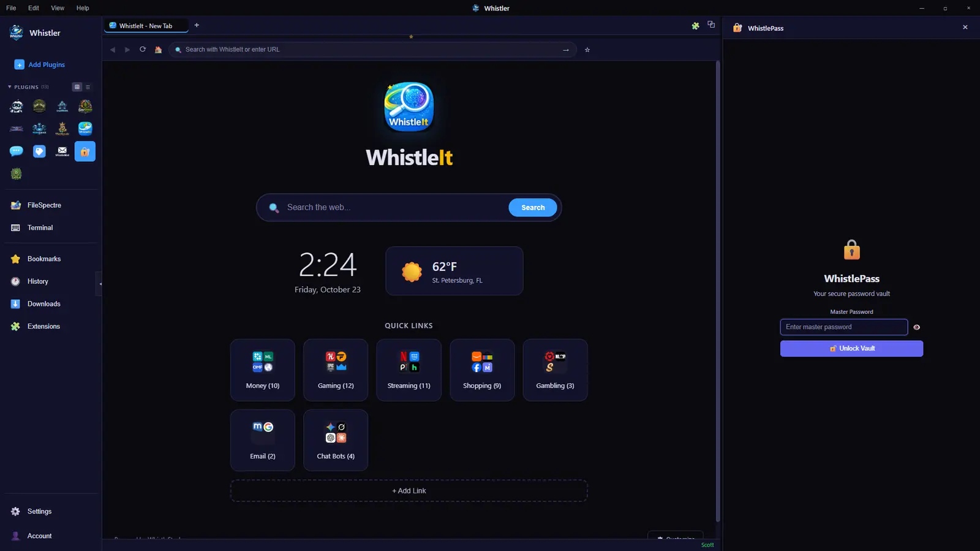The height and width of the screenshot is (551, 980).
Task: Reload the current page
Action: [143, 50]
